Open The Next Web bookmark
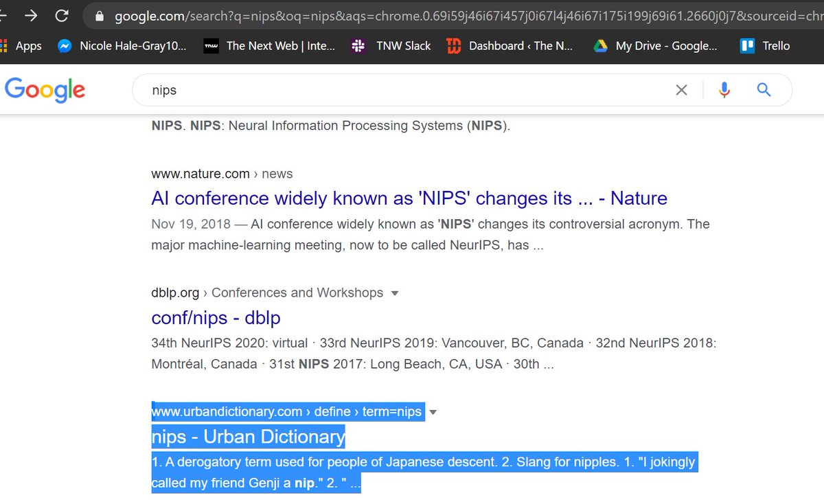The image size is (824, 504). coord(269,46)
